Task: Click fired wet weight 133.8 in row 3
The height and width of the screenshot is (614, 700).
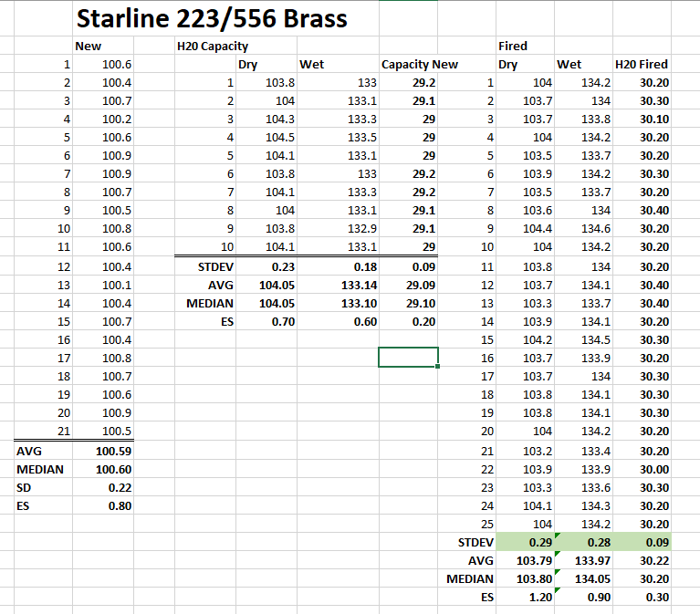Action: pos(583,120)
